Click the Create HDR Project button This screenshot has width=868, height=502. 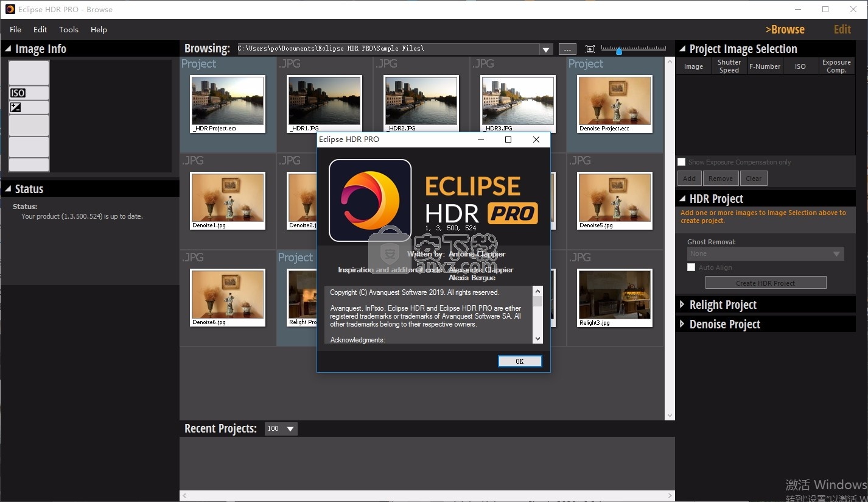coord(766,283)
